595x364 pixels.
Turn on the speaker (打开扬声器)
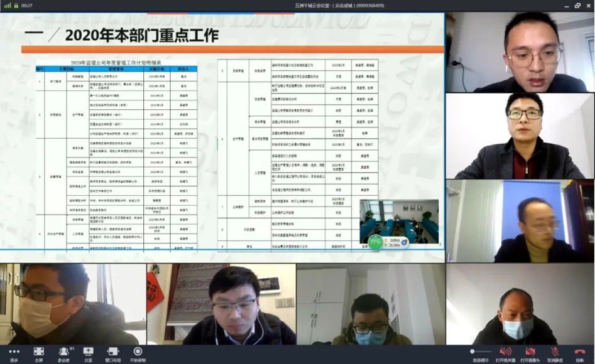coord(505,353)
